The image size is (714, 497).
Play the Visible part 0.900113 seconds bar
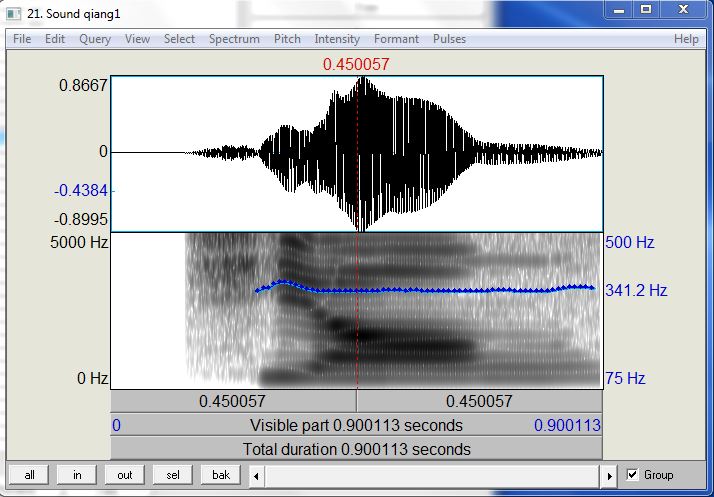[357, 425]
